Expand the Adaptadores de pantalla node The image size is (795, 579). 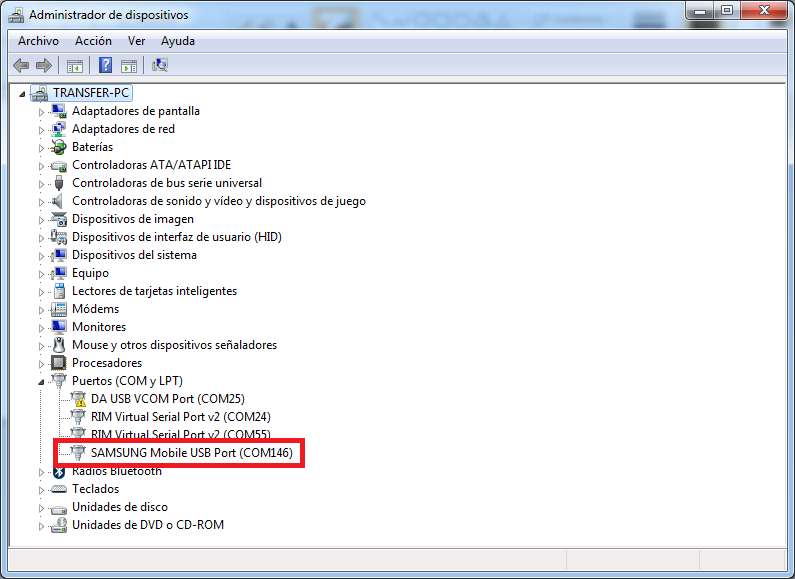pos(42,112)
